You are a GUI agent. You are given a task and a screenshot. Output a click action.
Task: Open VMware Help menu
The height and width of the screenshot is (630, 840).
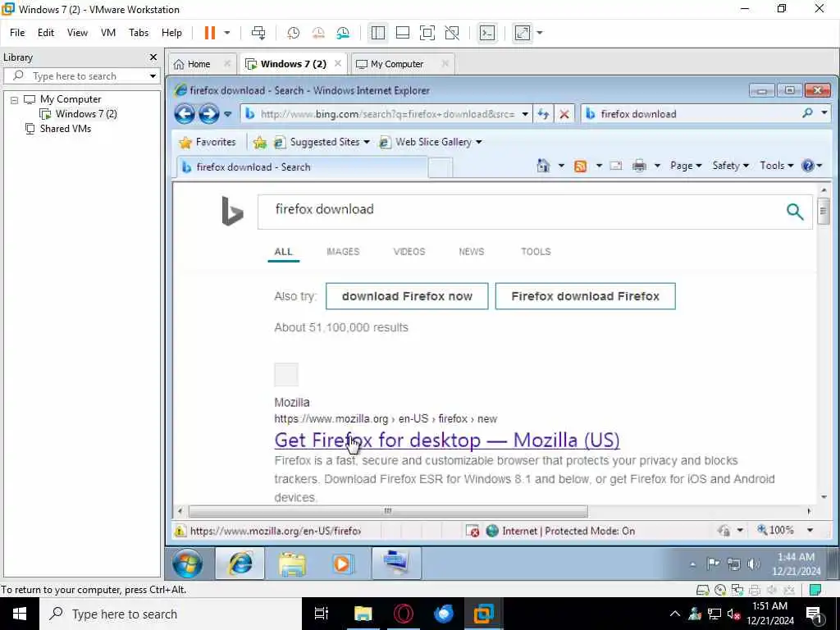(x=172, y=33)
